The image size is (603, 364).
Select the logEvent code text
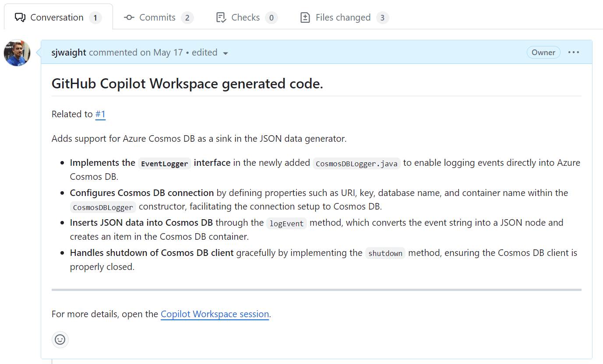point(286,224)
